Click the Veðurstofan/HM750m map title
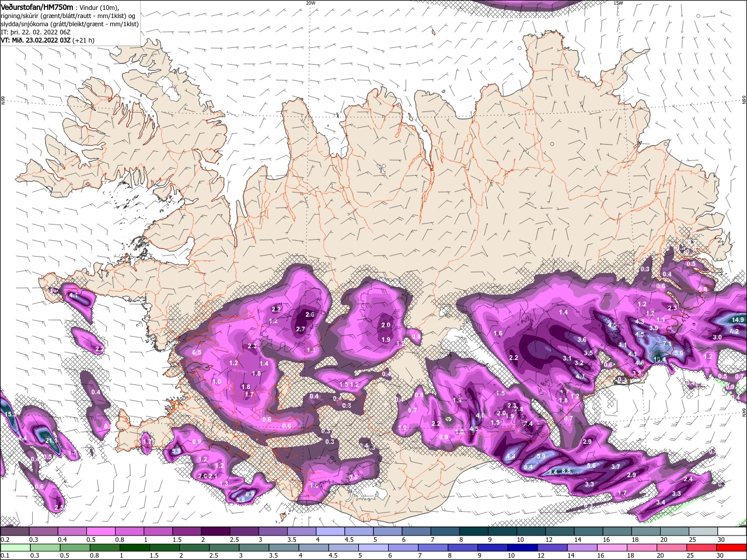 tap(37, 6)
